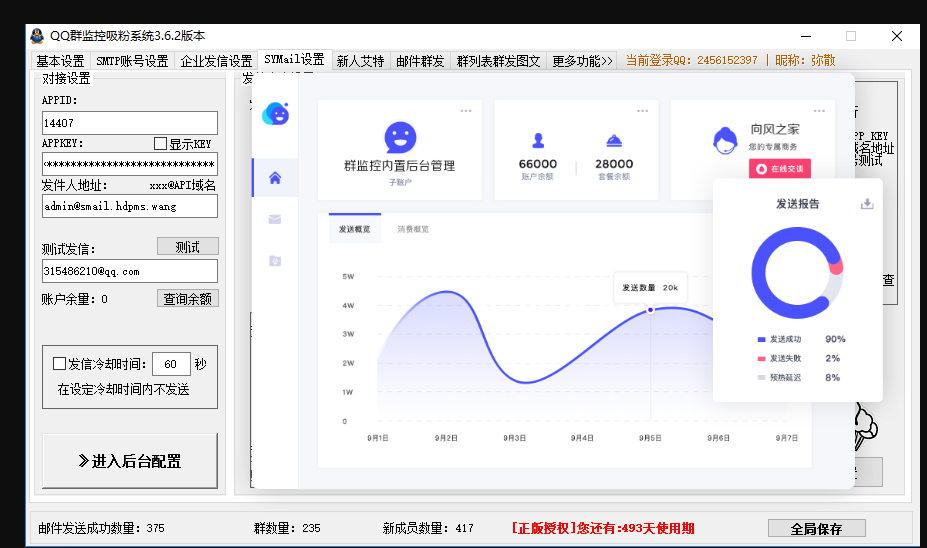The image size is (927, 548).
Task: Edit the 发件人地址 field
Action: pos(129,206)
